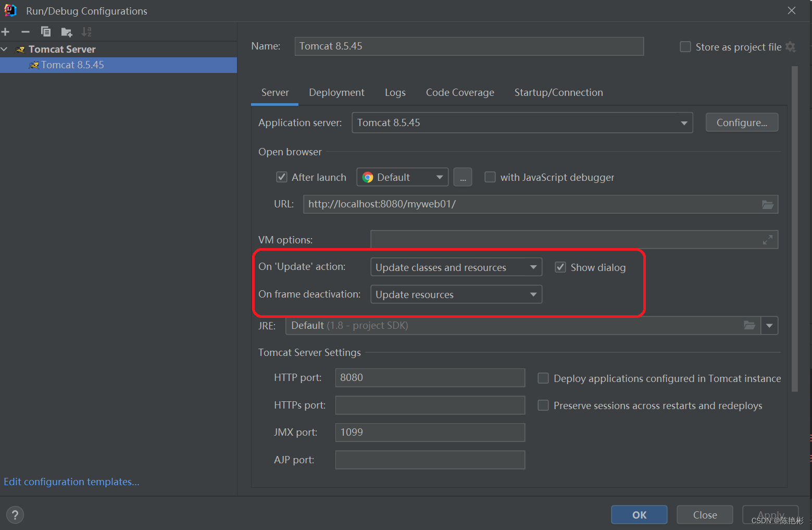
Task: Uncheck After launch browser opening
Action: 282,177
